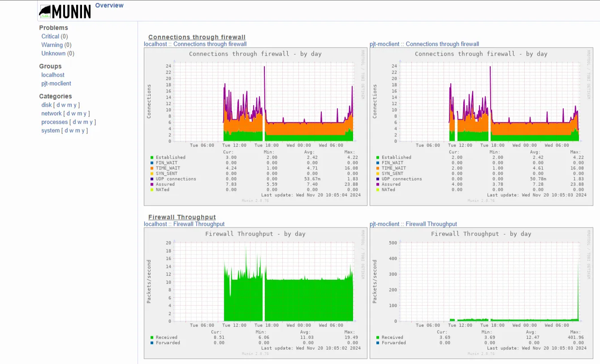Open the underlined 'Firewall Throughput' section heading
Image resolution: width=600 pixels, height=364 pixels.
tap(182, 217)
